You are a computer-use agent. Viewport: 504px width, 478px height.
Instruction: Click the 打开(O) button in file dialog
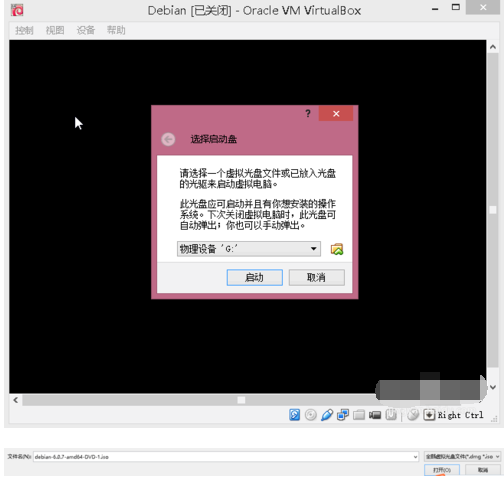442,470
